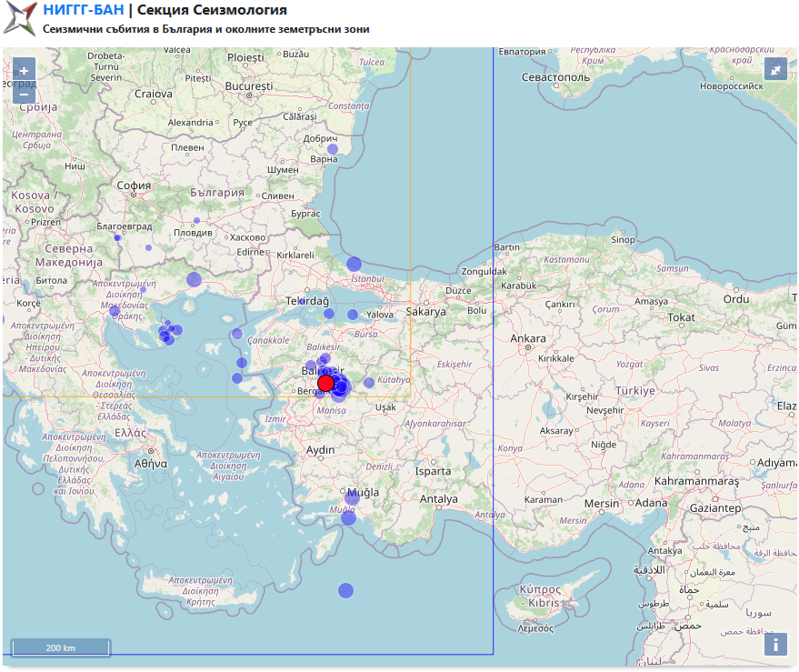Open the map info attribution button
Screen dimensions: 799x672
pyautogui.click(x=775, y=644)
